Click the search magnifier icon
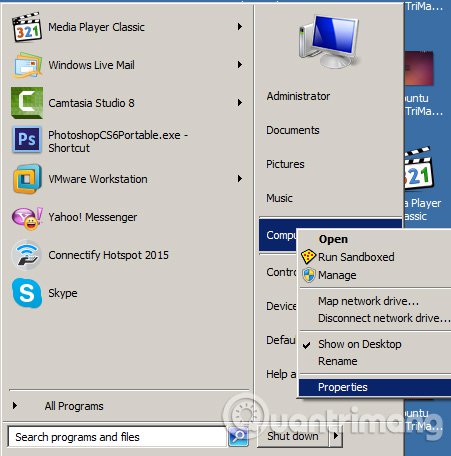Image resolution: width=451 pixels, height=456 pixels. pyautogui.click(x=238, y=436)
